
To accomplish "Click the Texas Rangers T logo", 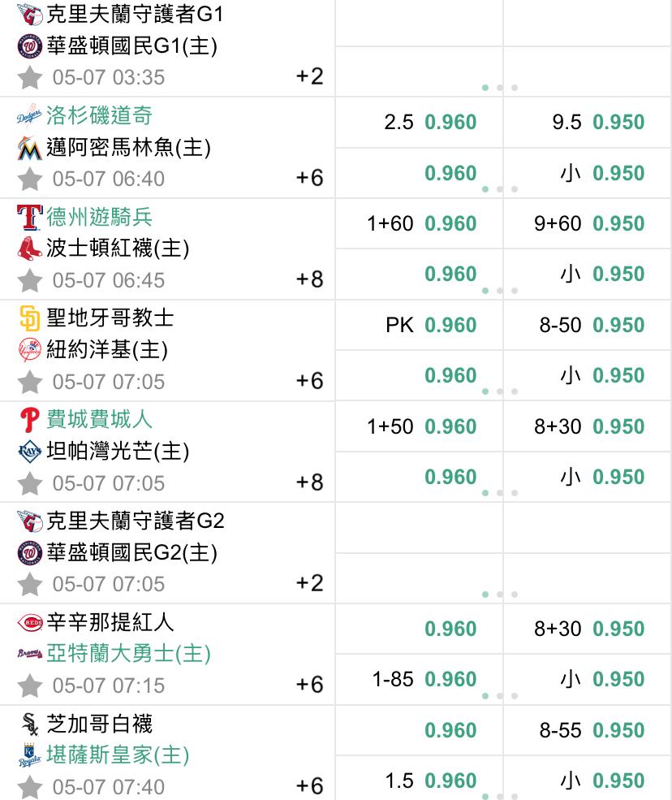I will click(x=29, y=217).
